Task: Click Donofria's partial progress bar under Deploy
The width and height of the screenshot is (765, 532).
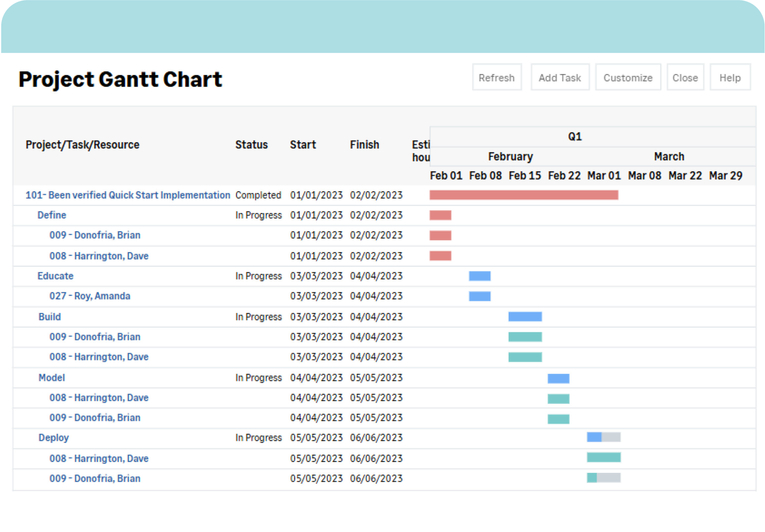Action: pos(604,478)
